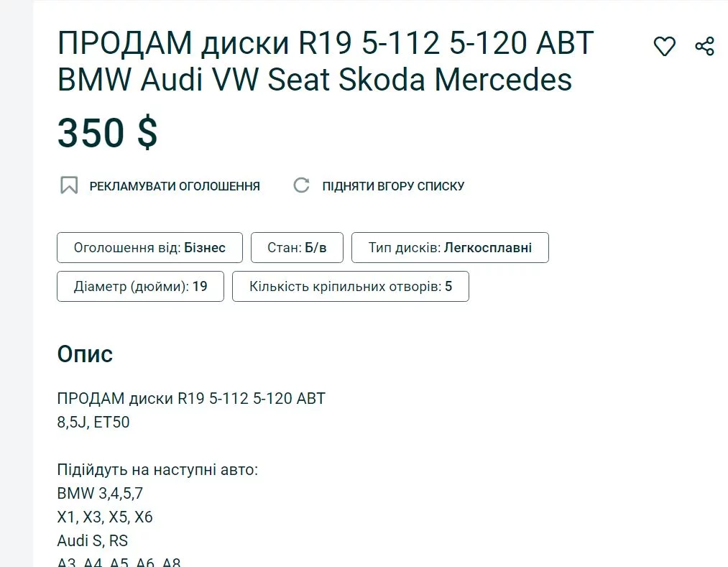Click the circular arrow icon beside Підняти вгору списку

tap(301, 185)
